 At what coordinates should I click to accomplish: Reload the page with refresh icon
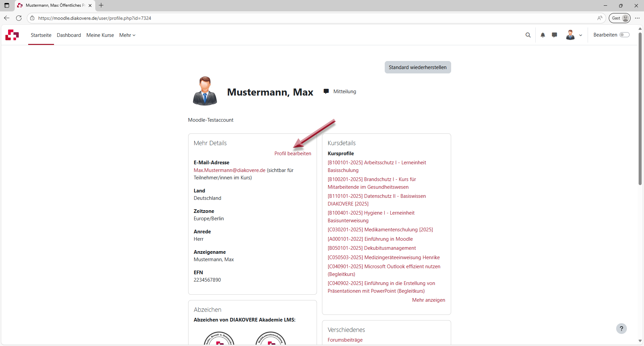pos(19,18)
